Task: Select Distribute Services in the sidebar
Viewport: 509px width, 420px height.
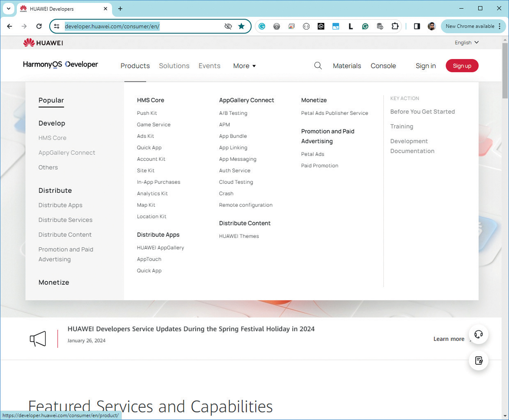Action: [65, 220]
